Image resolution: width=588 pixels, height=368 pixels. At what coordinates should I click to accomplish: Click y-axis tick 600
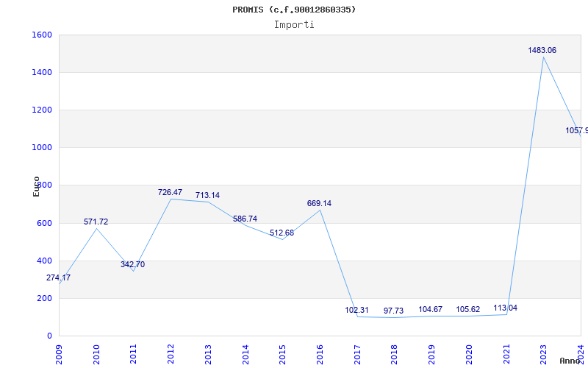pyautogui.click(x=44, y=224)
